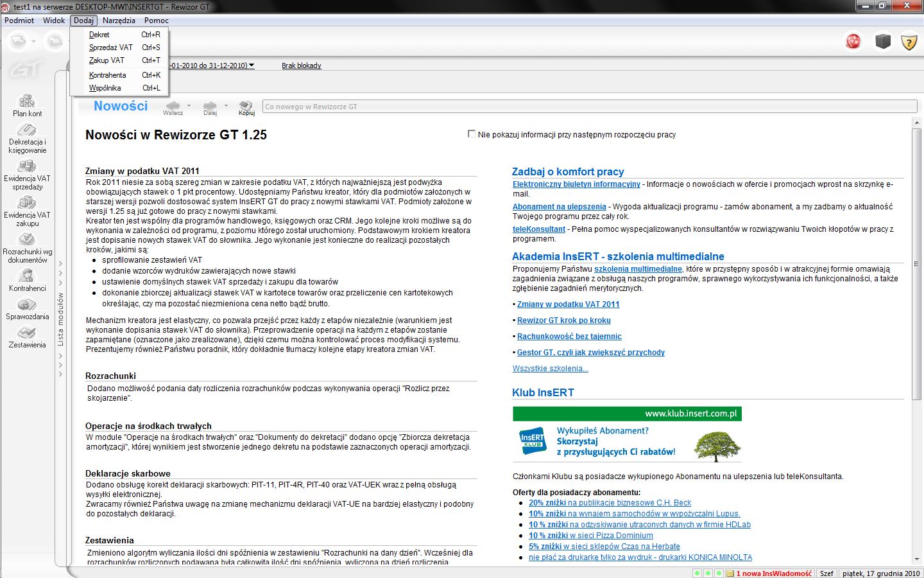Screen dimensions: 924x578
Task: Click the main toolbar left arrow icon
Action: click(x=19, y=42)
